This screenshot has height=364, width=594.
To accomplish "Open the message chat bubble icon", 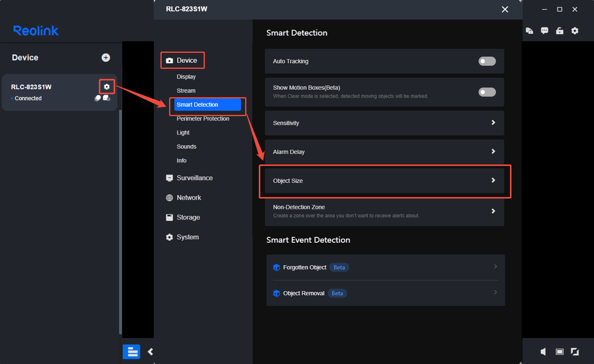I will point(545,31).
